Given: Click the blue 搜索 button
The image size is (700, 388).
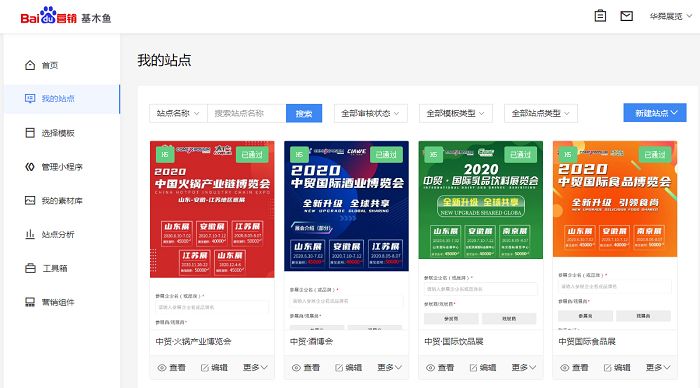Looking at the screenshot, I should coord(304,113).
